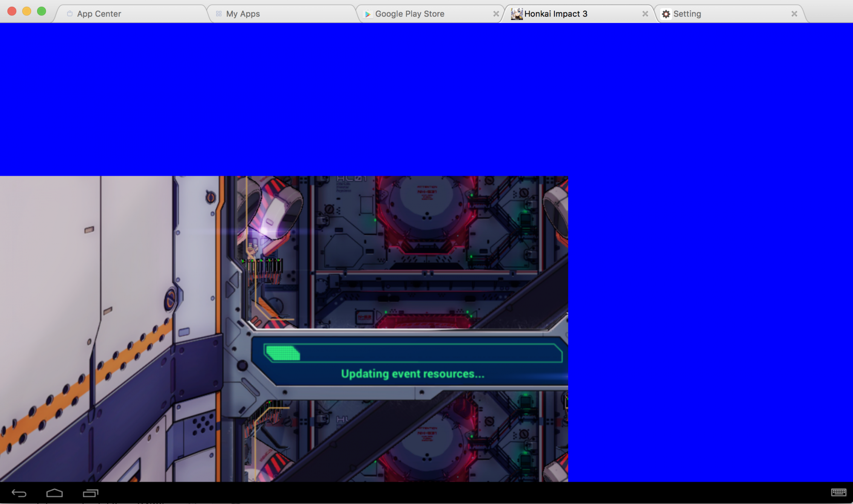The image size is (853, 504).
Task: Tap the Android home icon
Action: [55, 493]
